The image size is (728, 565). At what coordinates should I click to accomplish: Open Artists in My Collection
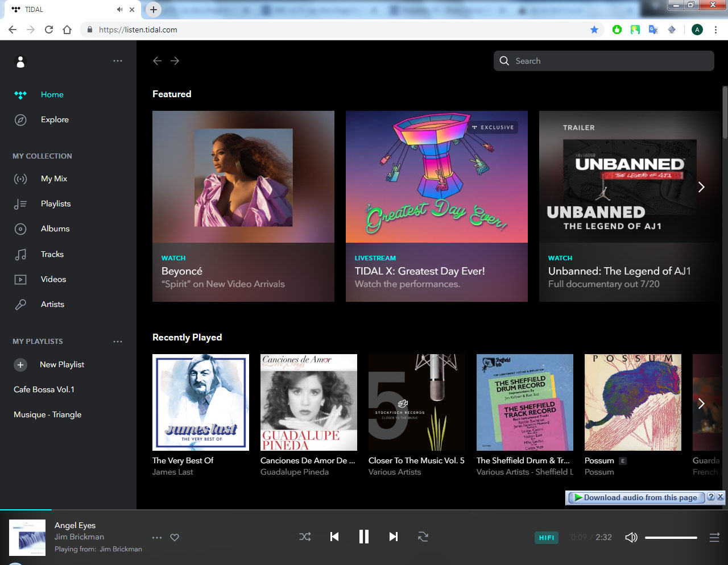[52, 304]
